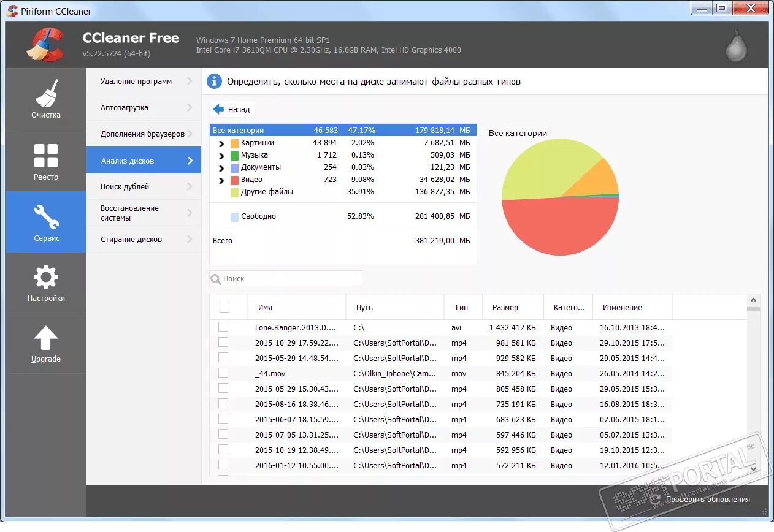774x532 pixels.
Task: Open the Upgrade arrow section
Action: click(x=46, y=344)
